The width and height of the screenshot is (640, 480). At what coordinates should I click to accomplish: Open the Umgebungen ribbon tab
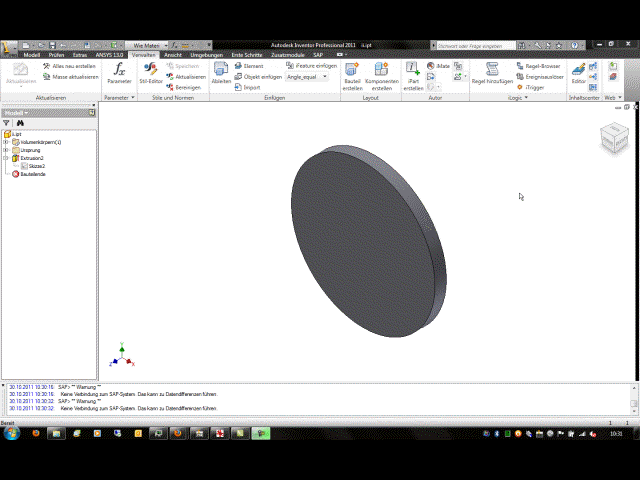(206, 55)
